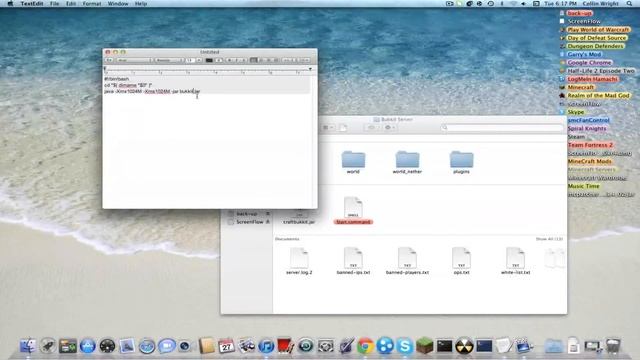
Task: Select the plugins folder
Action: [461, 162]
